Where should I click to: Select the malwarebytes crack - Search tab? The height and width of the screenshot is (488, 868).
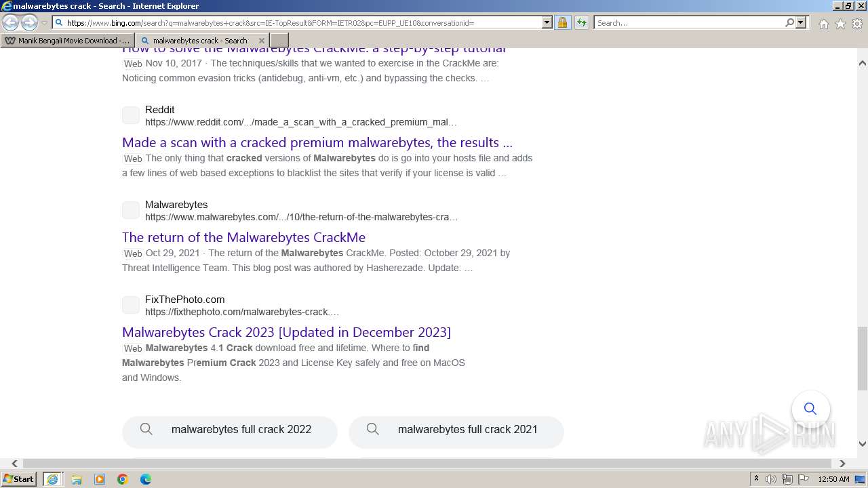(199, 41)
